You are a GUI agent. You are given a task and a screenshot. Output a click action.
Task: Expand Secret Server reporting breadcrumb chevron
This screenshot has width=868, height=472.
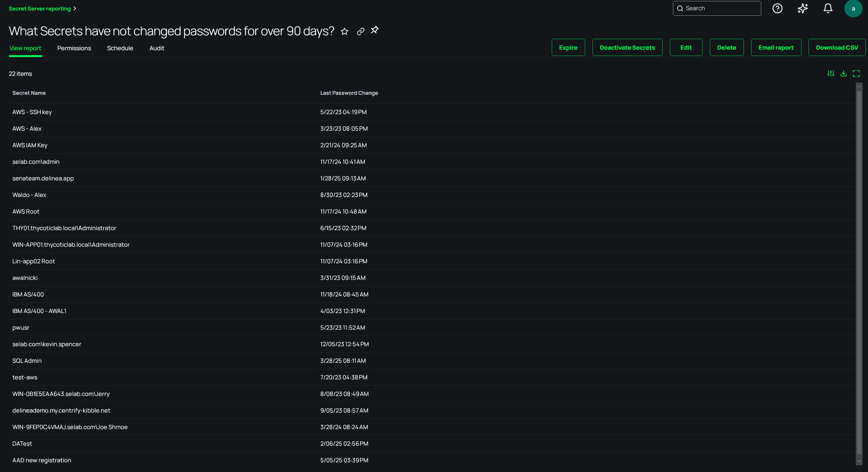(75, 9)
